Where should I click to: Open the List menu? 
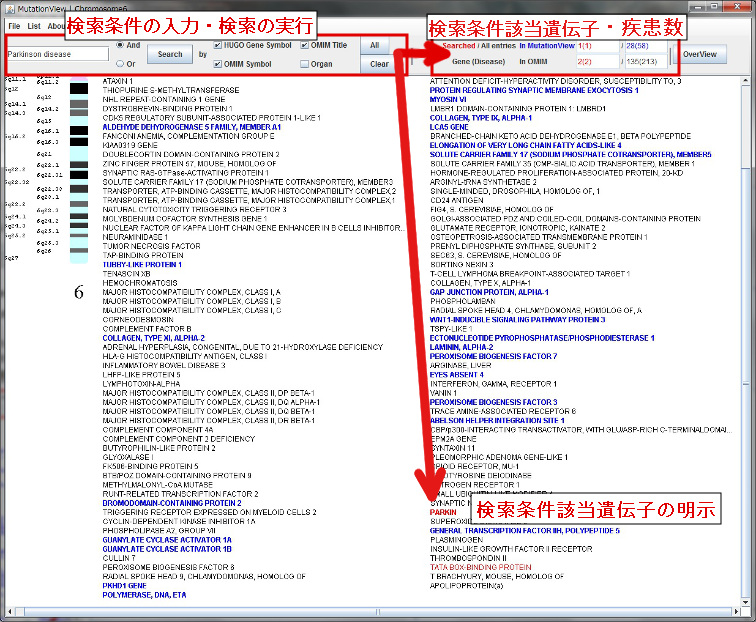(34, 25)
